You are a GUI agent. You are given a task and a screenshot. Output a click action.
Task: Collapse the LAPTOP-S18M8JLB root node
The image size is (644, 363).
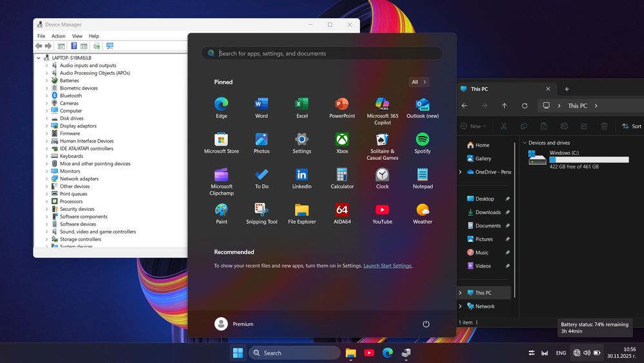coord(39,58)
